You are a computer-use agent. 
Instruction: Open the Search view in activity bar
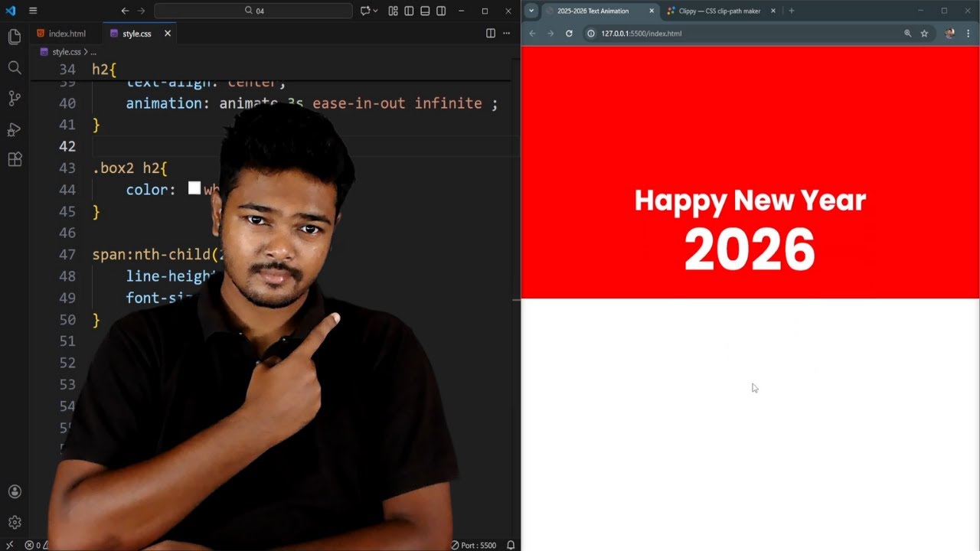(x=15, y=67)
